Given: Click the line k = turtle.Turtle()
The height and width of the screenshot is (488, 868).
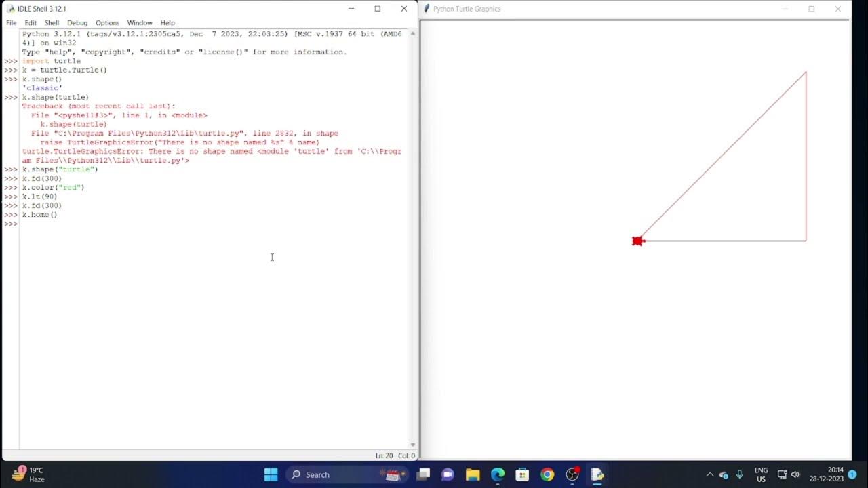Looking at the screenshot, I should click(x=64, y=70).
